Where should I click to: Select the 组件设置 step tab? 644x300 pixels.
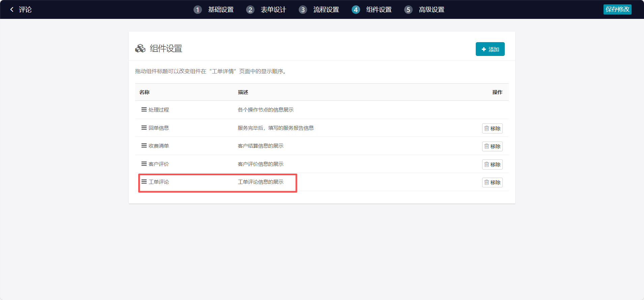(x=379, y=10)
